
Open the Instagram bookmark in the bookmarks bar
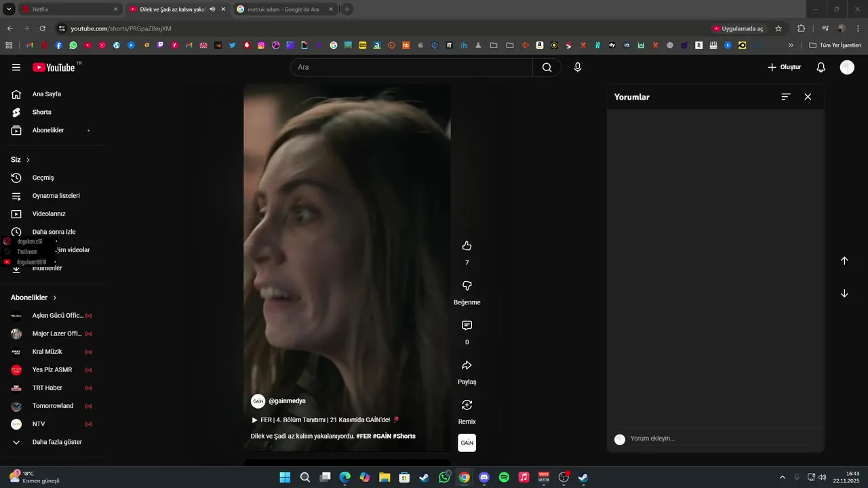[x=261, y=45]
